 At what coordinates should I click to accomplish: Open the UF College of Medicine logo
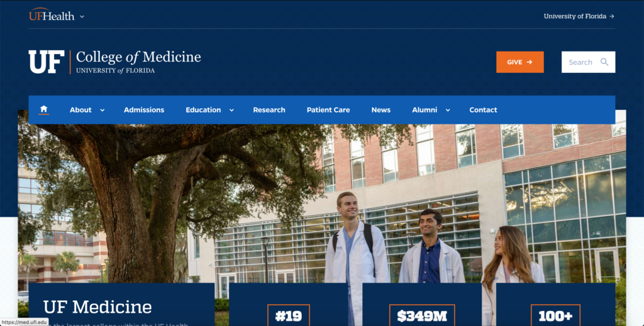coord(114,62)
